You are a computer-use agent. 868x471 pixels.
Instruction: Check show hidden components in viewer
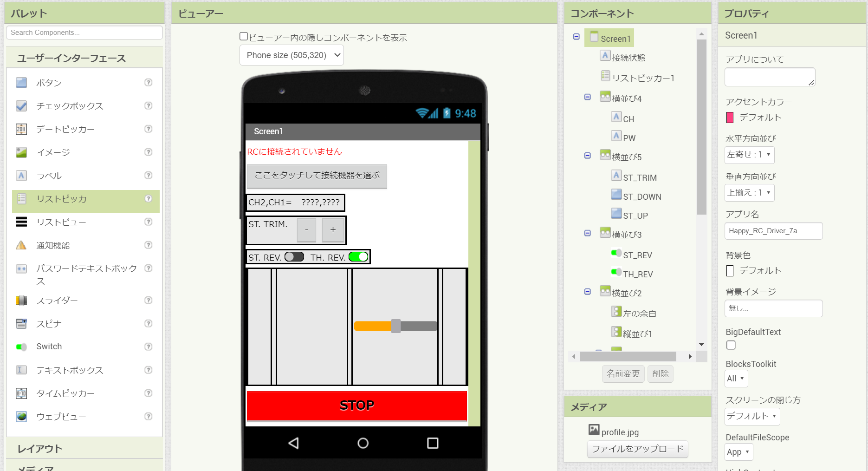point(244,36)
